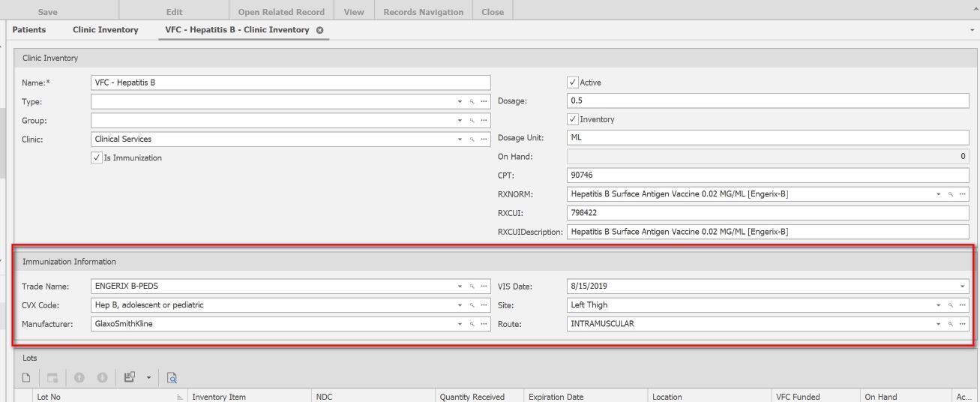Click Records Navigation in the ribbon

point(423,13)
